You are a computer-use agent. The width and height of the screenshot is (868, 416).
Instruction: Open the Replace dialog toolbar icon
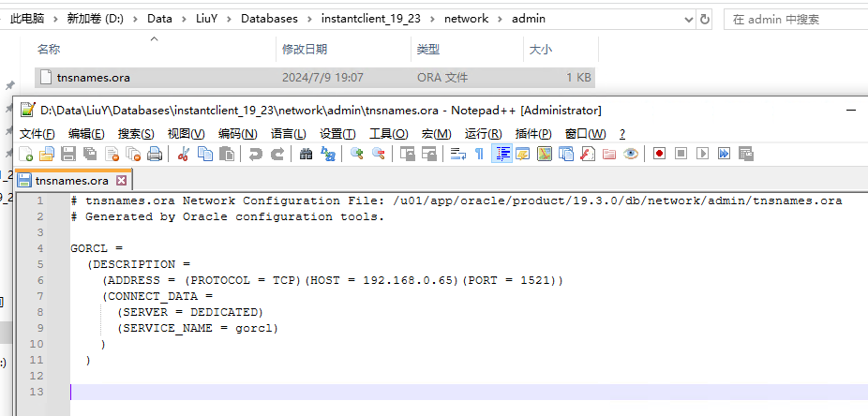328,154
